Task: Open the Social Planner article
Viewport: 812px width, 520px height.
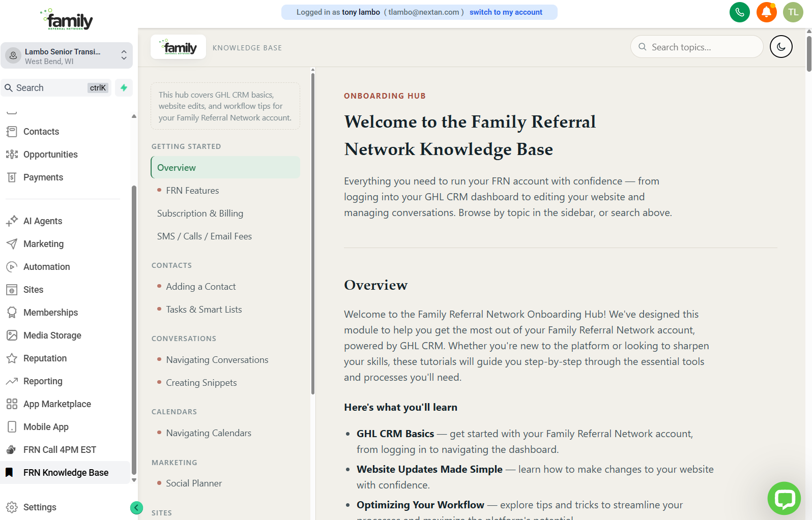Action: coord(194,483)
